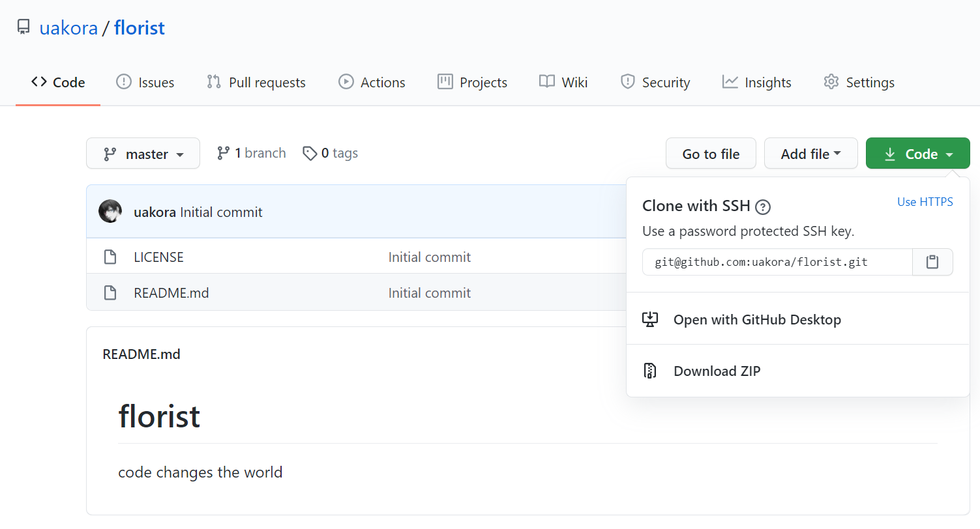Open the uakora owner link

(x=68, y=27)
